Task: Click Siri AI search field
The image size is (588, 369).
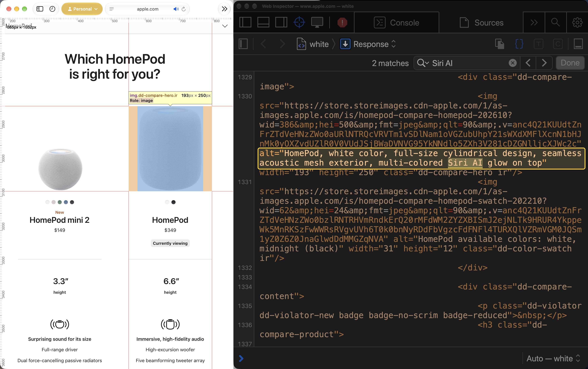Action: (x=467, y=63)
